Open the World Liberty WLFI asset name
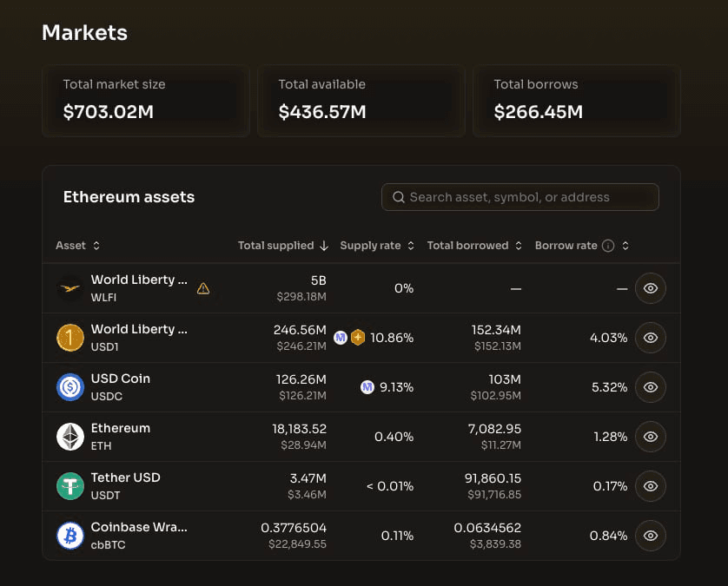Image resolution: width=728 pixels, height=586 pixels. click(139, 280)
